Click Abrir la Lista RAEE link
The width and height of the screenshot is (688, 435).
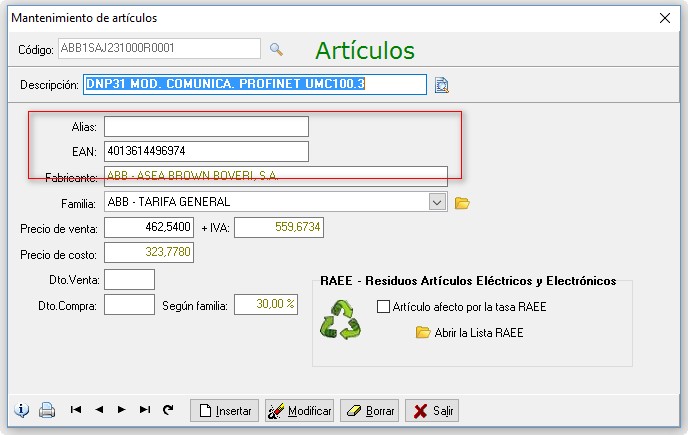478,333
